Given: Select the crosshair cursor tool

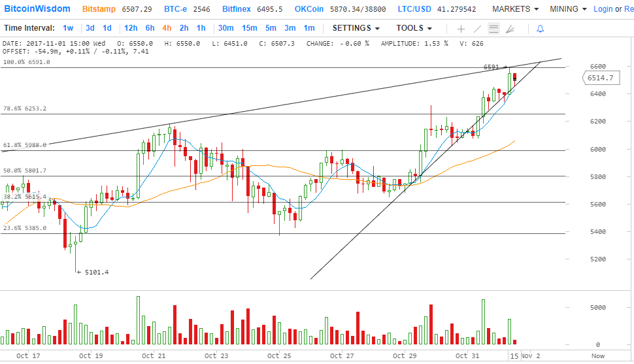Looking at the screenshot, I should (x=461, y=29).
